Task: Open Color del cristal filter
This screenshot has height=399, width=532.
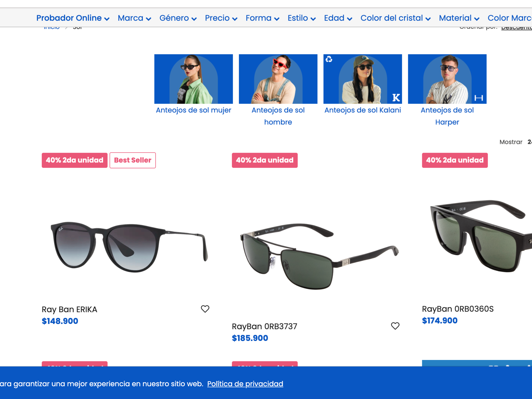Action: [395, 18]
